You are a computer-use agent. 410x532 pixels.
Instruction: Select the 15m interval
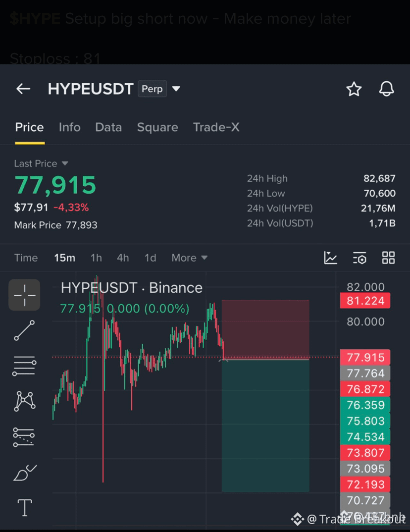[65, 258]
